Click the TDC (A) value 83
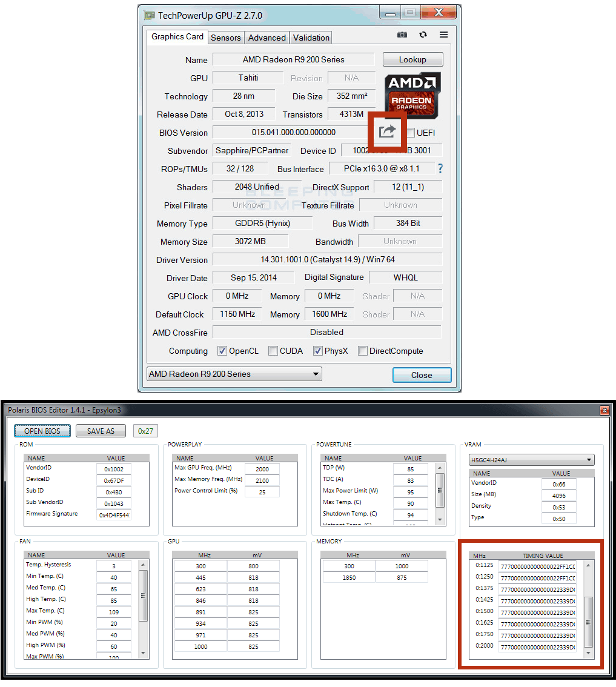Viewport: 616px width, 687px height. click(411, 480)
